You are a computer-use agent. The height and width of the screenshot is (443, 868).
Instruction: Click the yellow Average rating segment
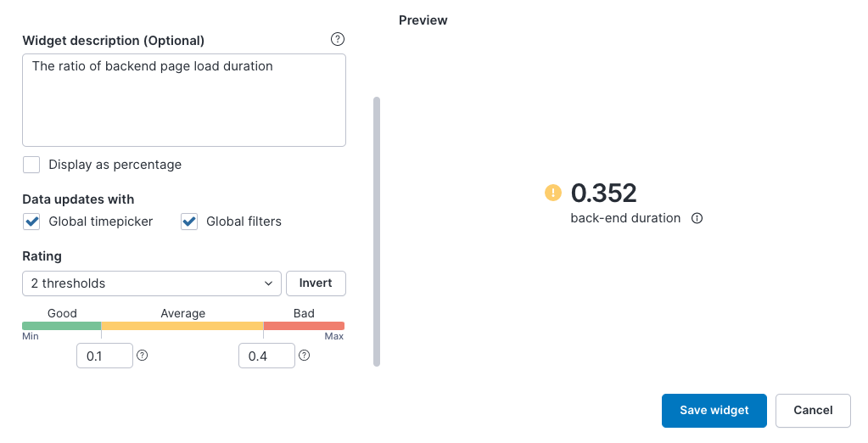(x=182, y=326)
